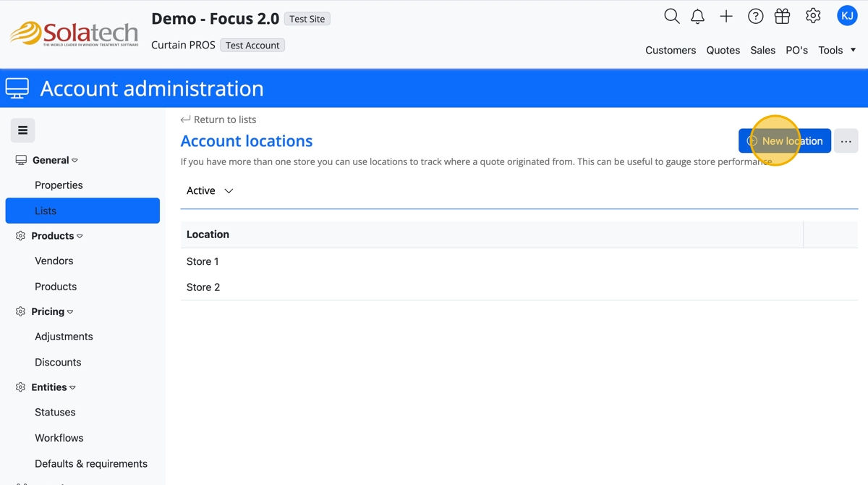Screen dimensions: 868x485
Task: Open the notifications bell
Action: pyautogui.click(x=697, y=17)
